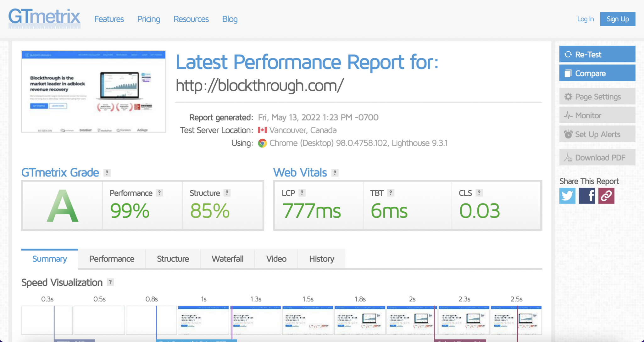The height and width of the screenshot is (342, 644).
Task: Click help icon beside Web Vitals
Action: pos(335,173)
